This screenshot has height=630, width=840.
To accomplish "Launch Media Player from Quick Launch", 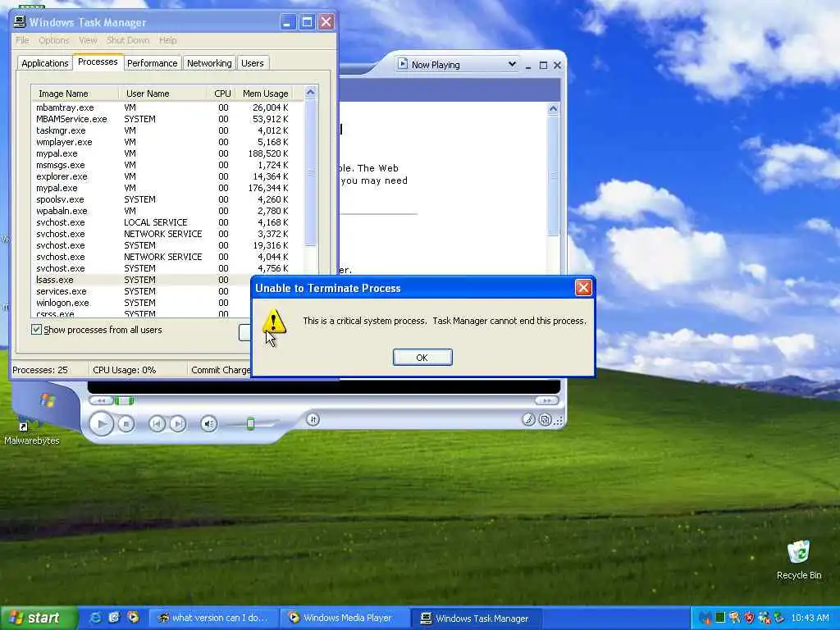I will click(x=133, y=618).
